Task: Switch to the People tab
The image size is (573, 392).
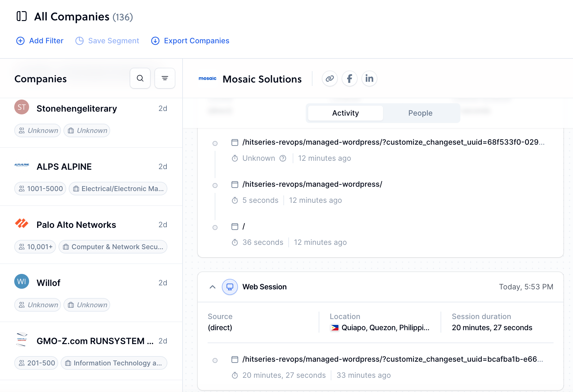Action: coord(420,113)
